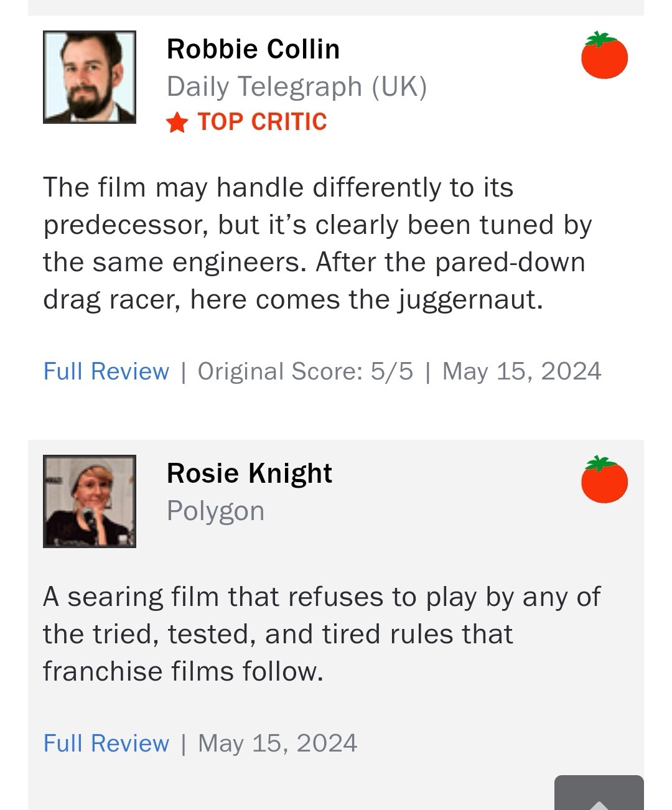Click the TOP CRITIC label
Viewport: 672px width, 810px height.
coord(262,122)
